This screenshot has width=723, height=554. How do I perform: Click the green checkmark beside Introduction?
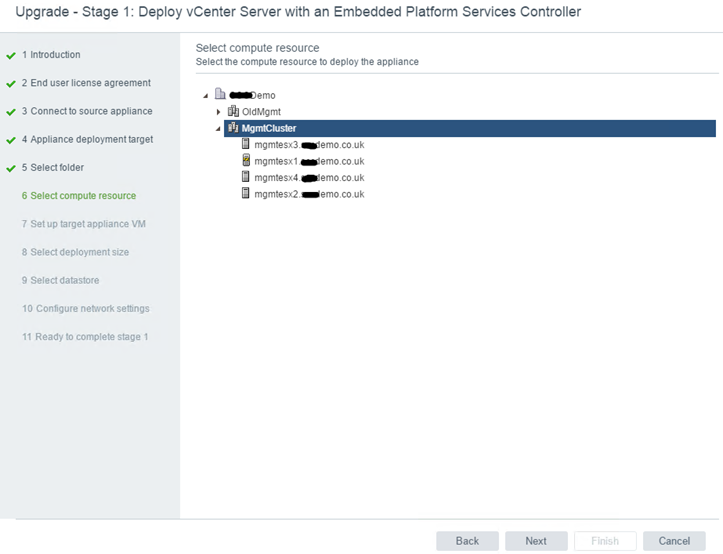pos(11,56)
